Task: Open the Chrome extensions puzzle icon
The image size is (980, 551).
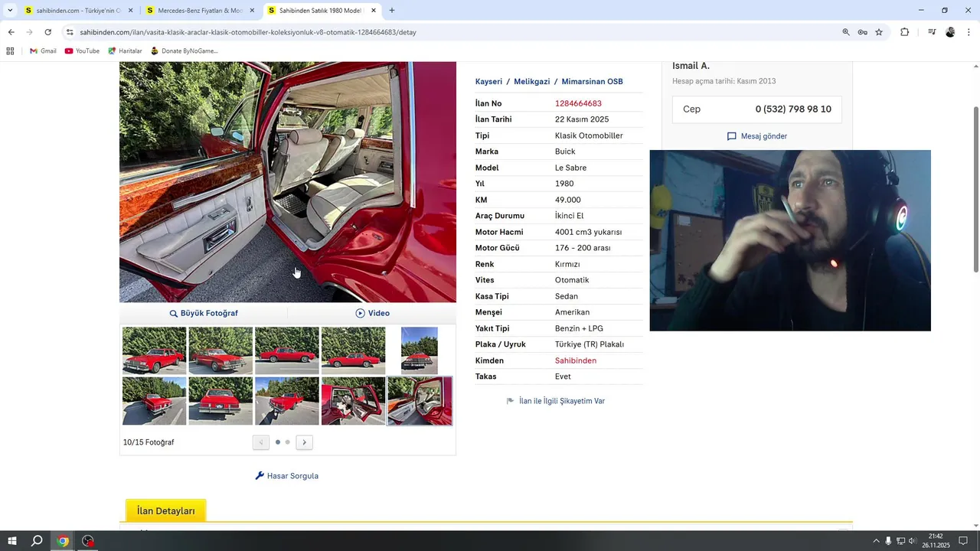Action: pyautogui.click(x=905, y=32)
